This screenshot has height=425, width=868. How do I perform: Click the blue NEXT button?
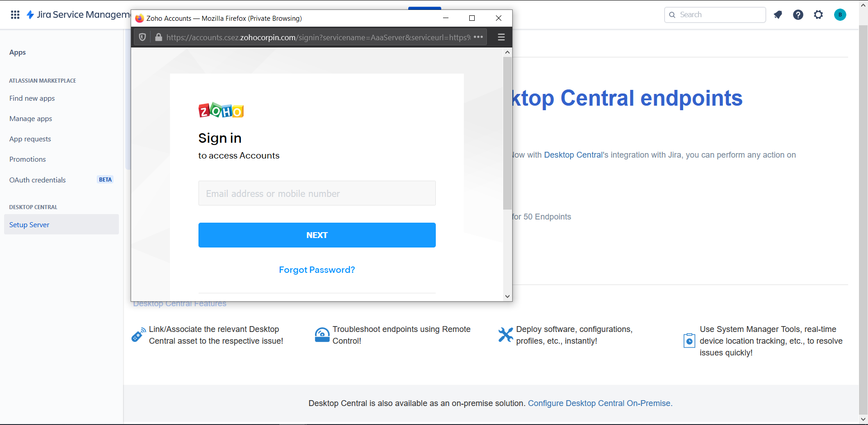pos(317,235)
